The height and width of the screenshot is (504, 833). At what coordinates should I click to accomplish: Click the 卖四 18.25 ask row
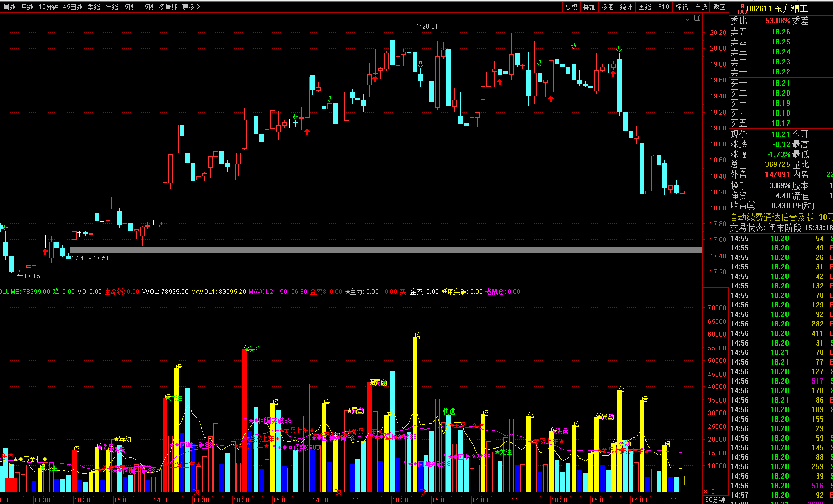coord(781,42)
